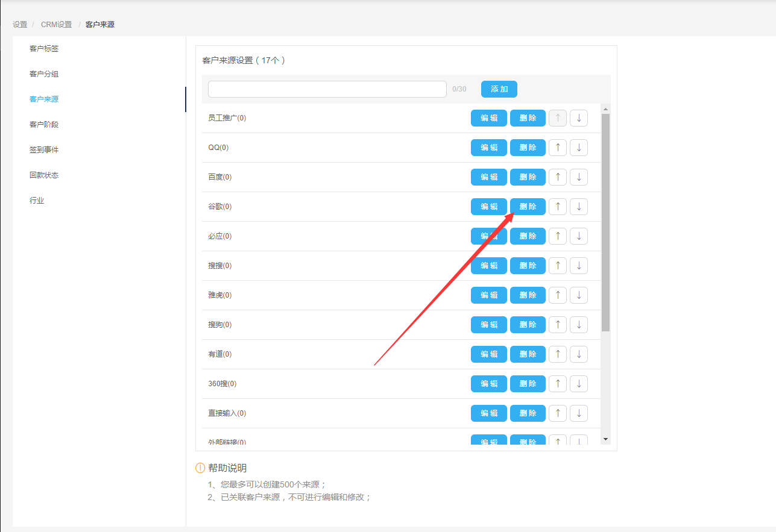Move 搜狗 source down with arrow icon
This screenshot has height=532, width=776.
pyautogui.click(x=578, y=325)
